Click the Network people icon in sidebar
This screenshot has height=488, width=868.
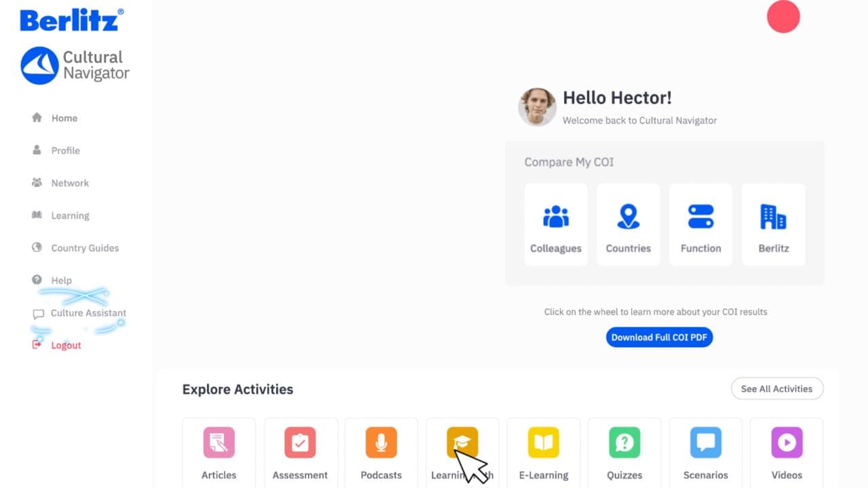tap(37, 182)
